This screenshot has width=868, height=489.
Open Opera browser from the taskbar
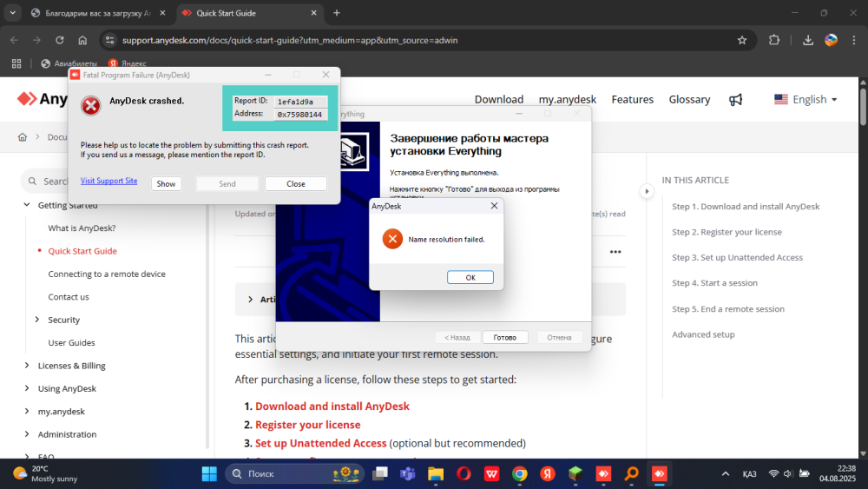[464, 474]
